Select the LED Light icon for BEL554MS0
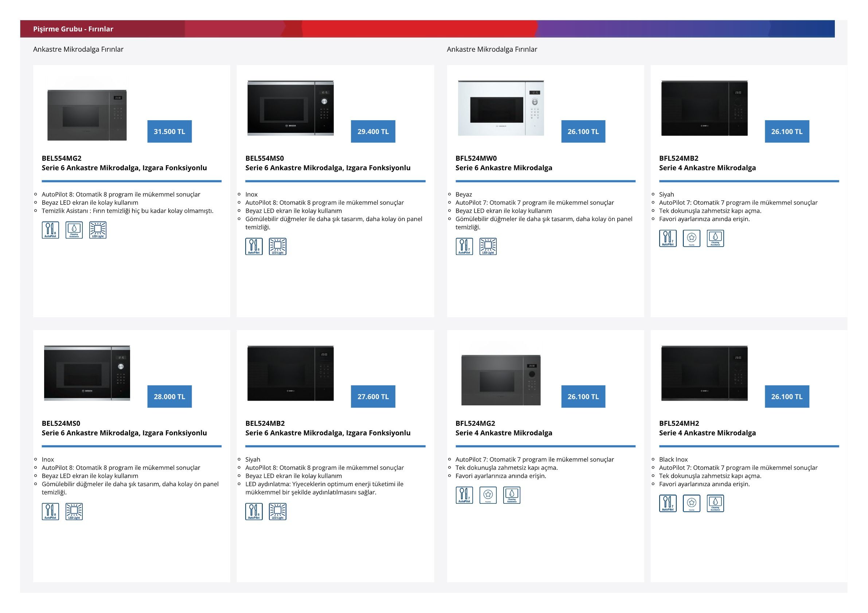This screenshot has width=868, height=613. (x=277, y=247)
